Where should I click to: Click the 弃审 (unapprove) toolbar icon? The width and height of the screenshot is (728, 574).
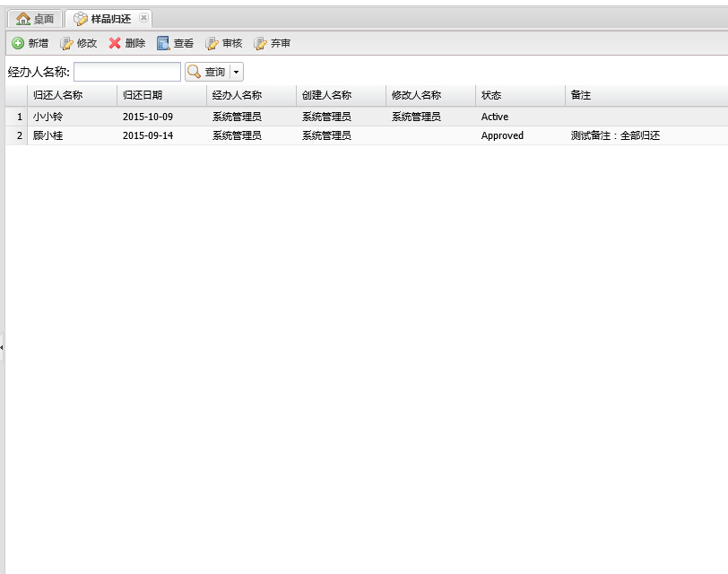pyautogui.click(x=260, y=43)
